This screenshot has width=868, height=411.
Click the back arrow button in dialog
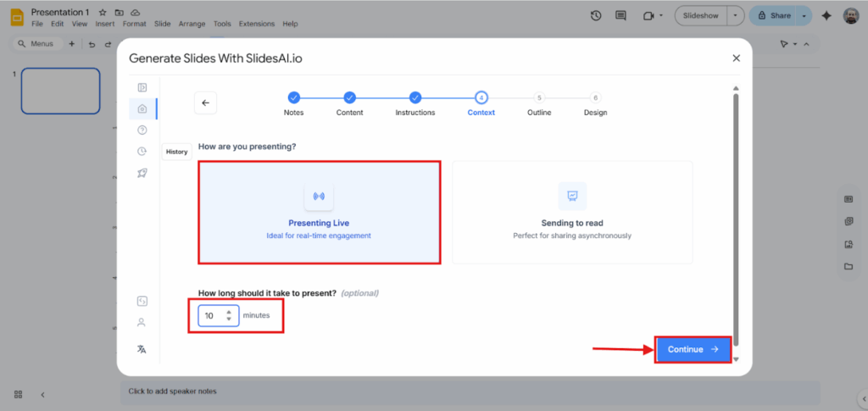point(205,103)
